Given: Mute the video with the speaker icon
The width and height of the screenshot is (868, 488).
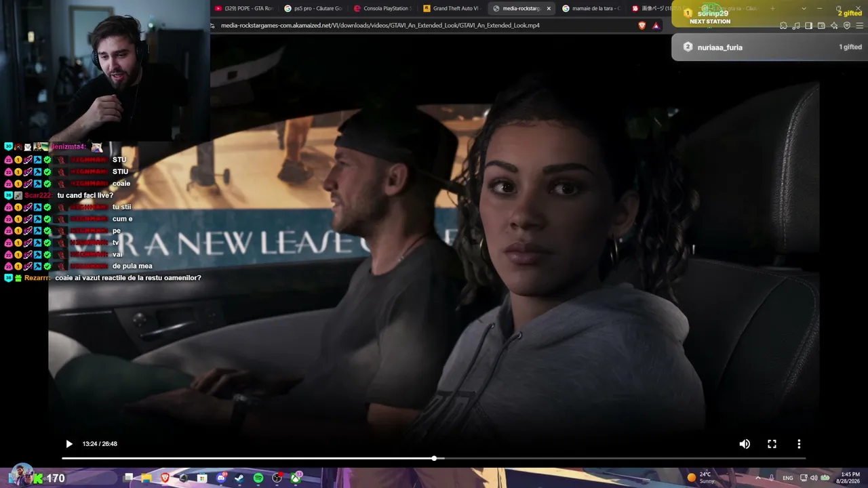Looking at the screenshot, I should [745, 444].
